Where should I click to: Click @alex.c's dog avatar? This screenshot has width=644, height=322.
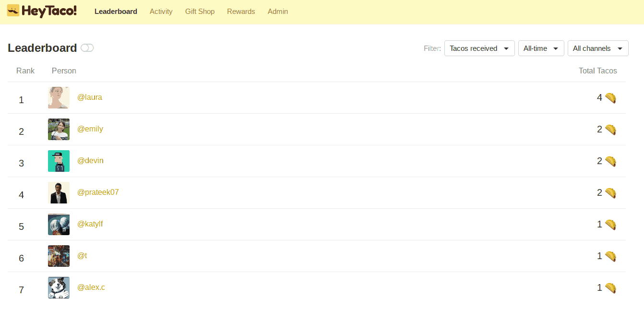pyautogui.click(x=59, y=288)
